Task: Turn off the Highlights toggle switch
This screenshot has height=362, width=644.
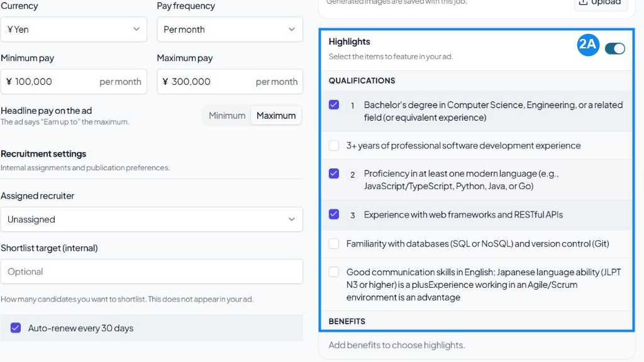Action: [x=615, y=48]
